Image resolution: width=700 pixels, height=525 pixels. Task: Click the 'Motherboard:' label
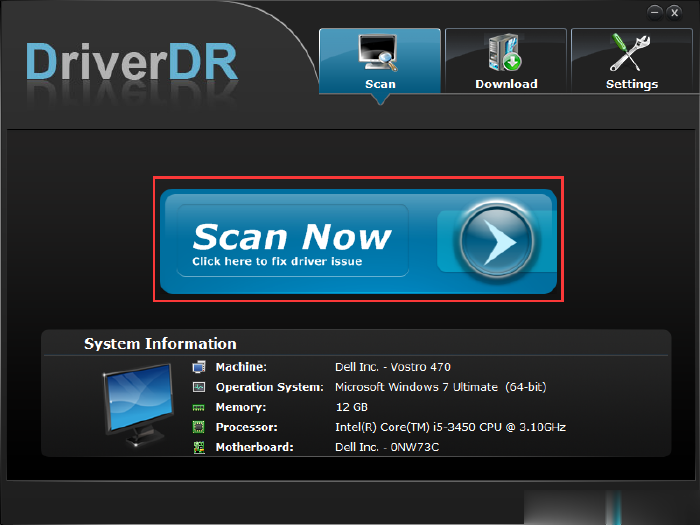click(x=254, y=447)
